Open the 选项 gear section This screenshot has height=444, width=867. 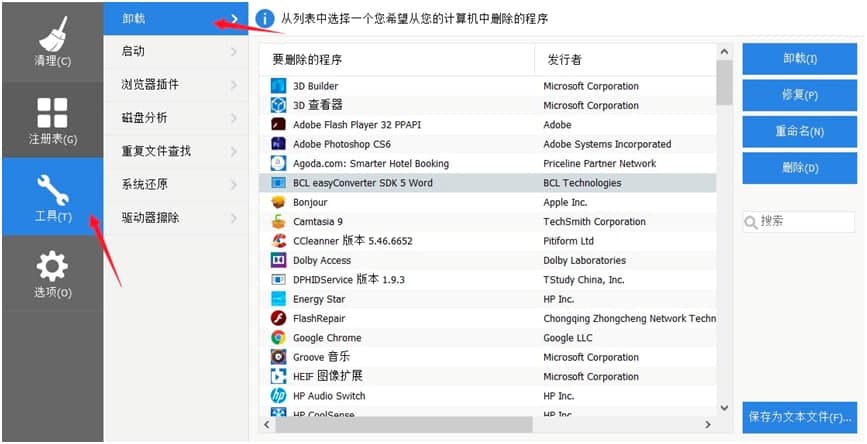tap(51, 273)
